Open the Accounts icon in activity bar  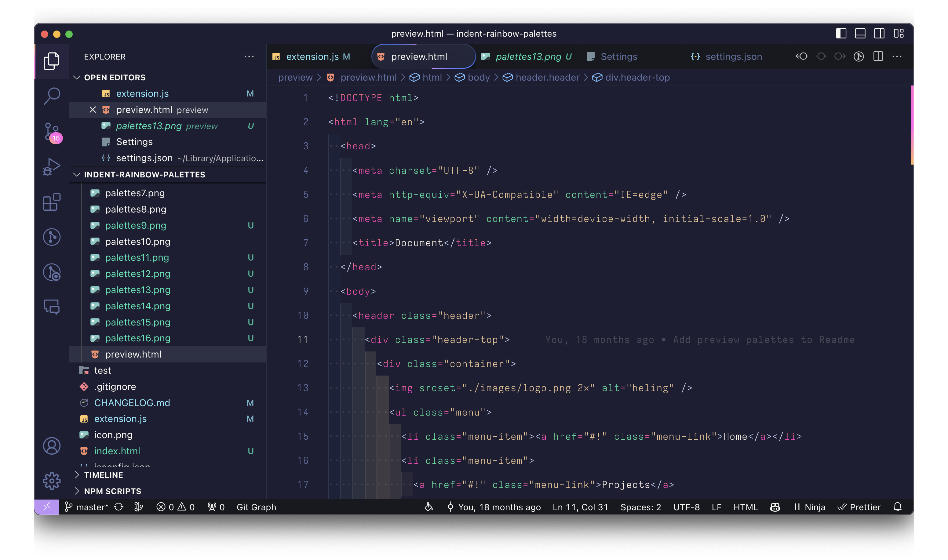point(52,446)
